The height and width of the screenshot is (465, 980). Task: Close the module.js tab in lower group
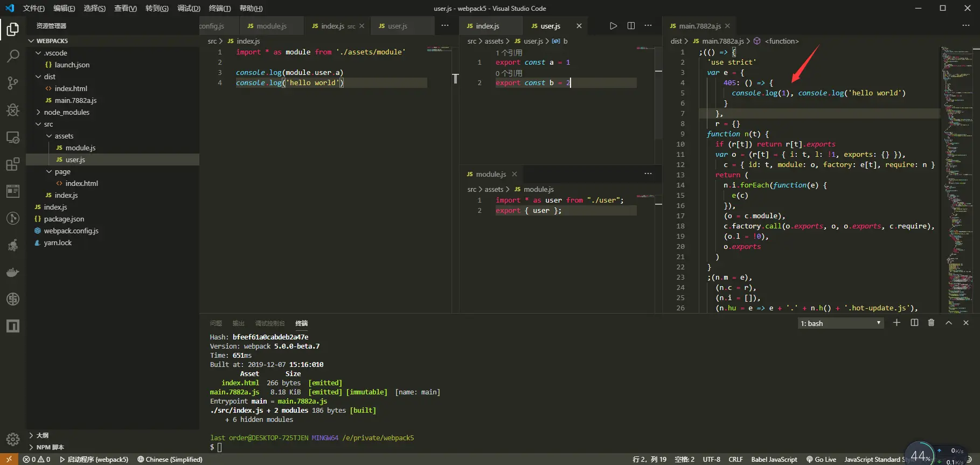[515, 174]
